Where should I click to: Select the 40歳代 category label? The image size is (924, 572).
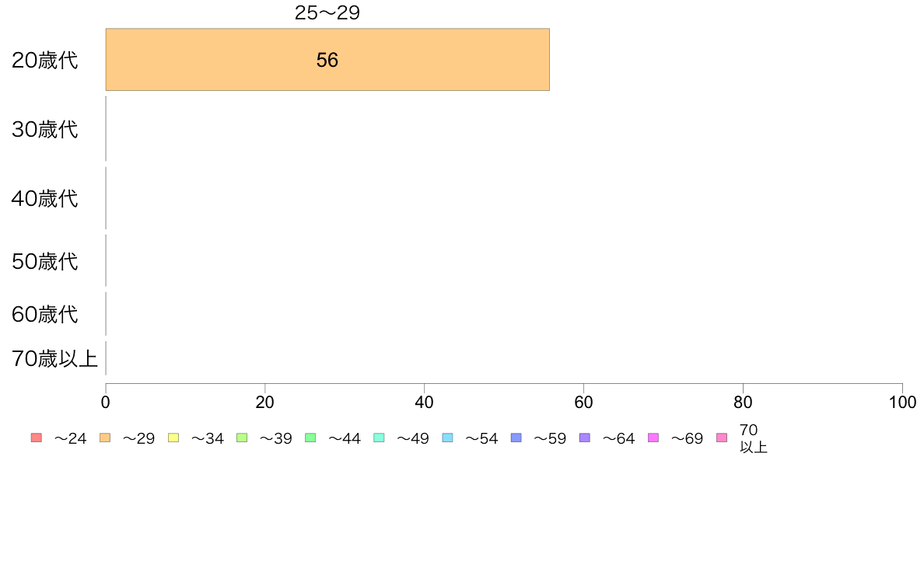tap(45, 198)
